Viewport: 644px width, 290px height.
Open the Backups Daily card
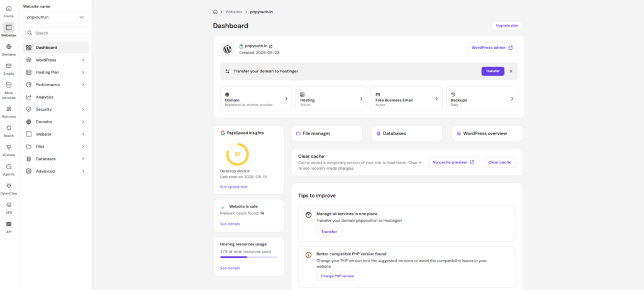pos(482,99)
